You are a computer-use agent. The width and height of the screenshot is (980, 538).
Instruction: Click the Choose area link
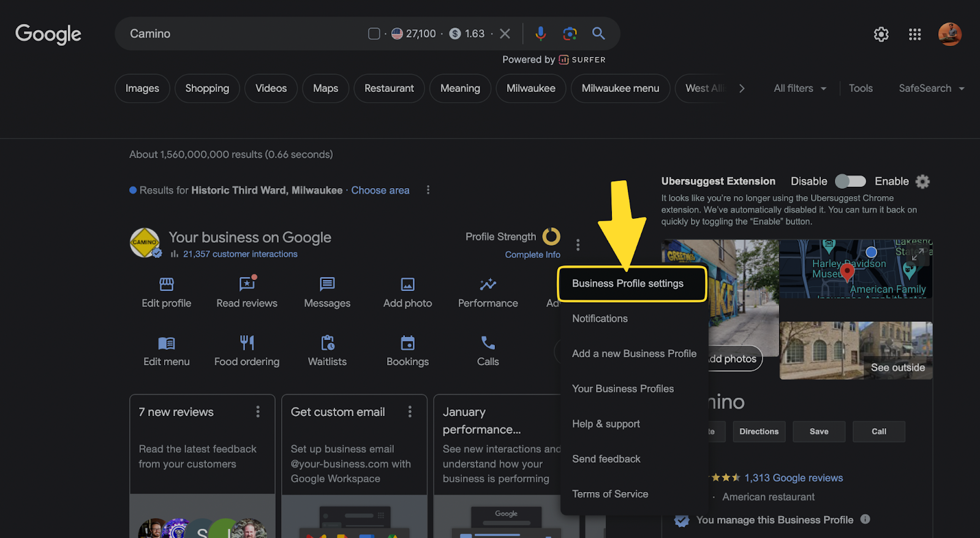pos(380,190)
